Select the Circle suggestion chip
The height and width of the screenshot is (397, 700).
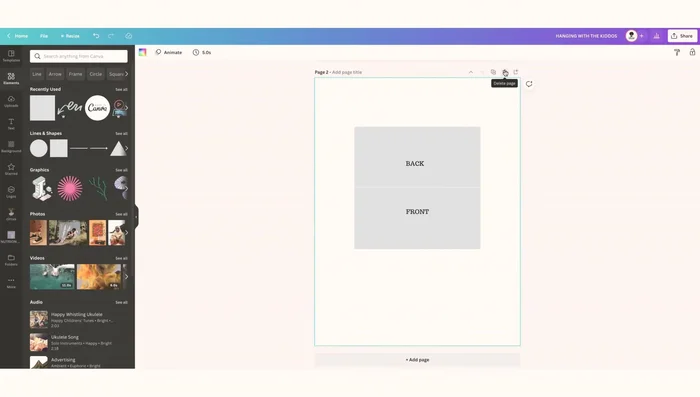(x=96, y=74)
